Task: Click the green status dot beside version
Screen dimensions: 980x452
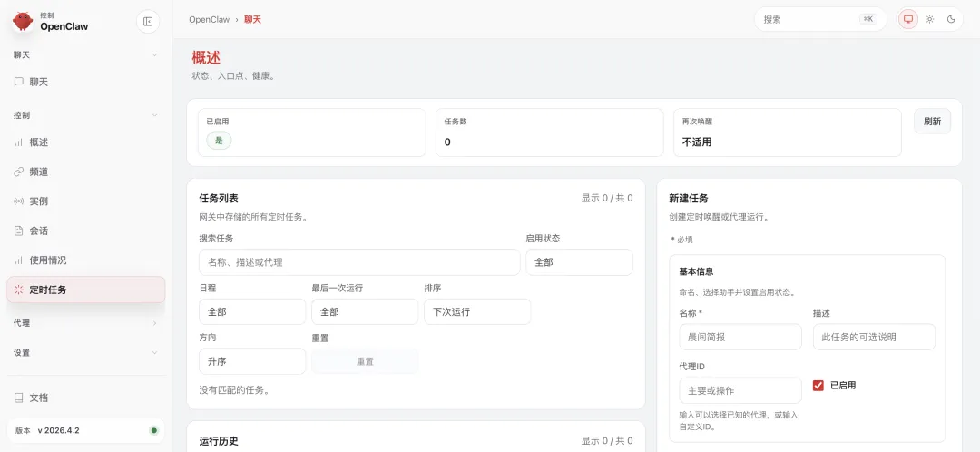Action: coord(153,430)
